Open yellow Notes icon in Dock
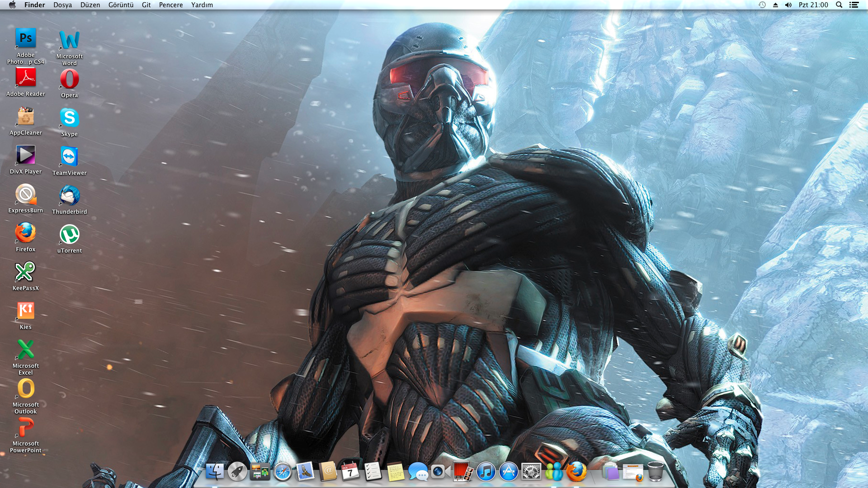868x488 pixels. (396, 472)
